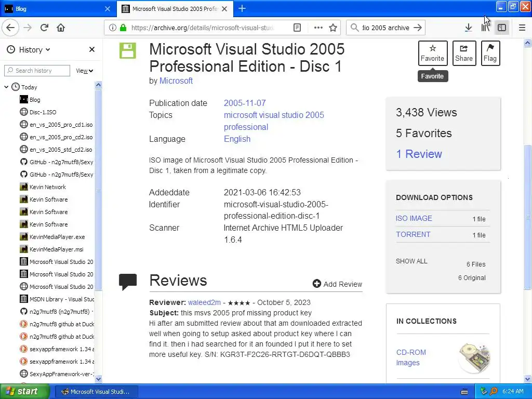
Task: Download the TORRENT option
Action: pos(413,234)
